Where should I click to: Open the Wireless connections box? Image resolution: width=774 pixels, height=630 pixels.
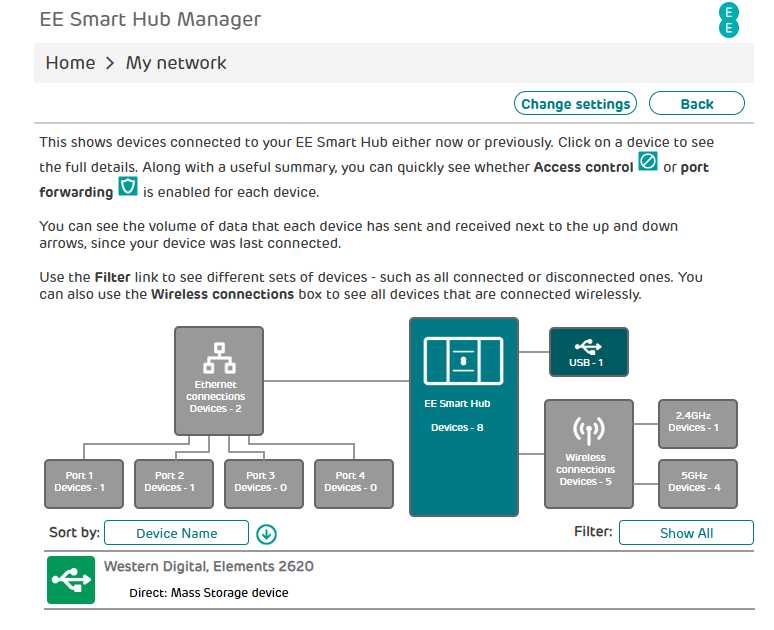coord(588,454)
